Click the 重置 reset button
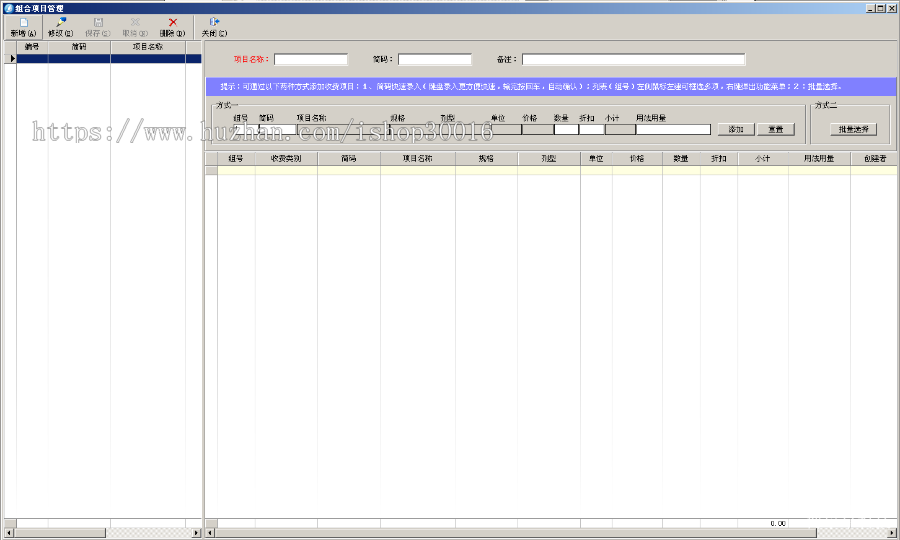 pos(776,130)
